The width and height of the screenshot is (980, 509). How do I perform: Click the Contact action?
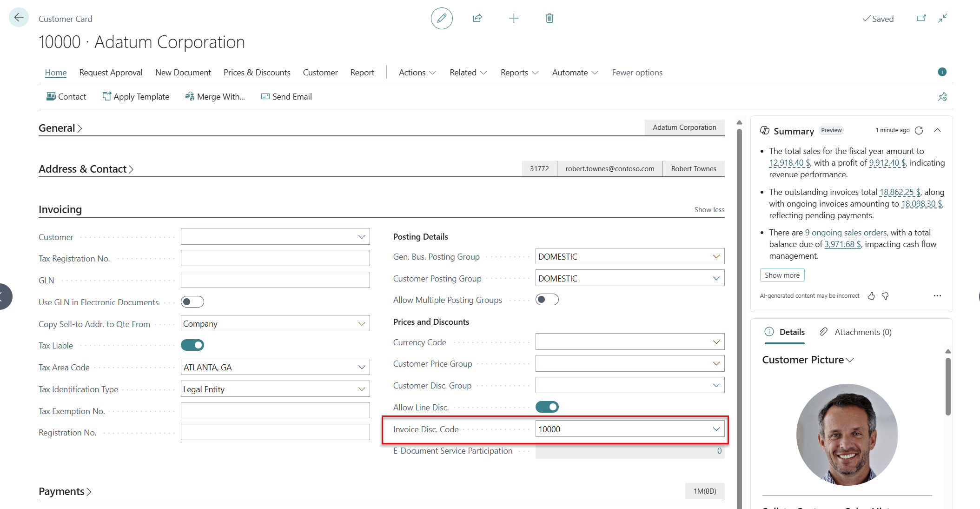(66, 97)
